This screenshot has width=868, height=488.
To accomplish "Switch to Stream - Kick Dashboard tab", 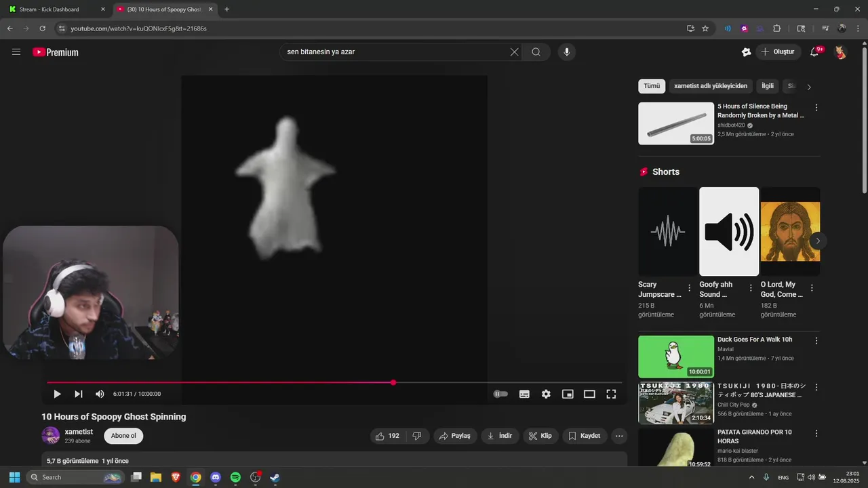I will (56, 9).
